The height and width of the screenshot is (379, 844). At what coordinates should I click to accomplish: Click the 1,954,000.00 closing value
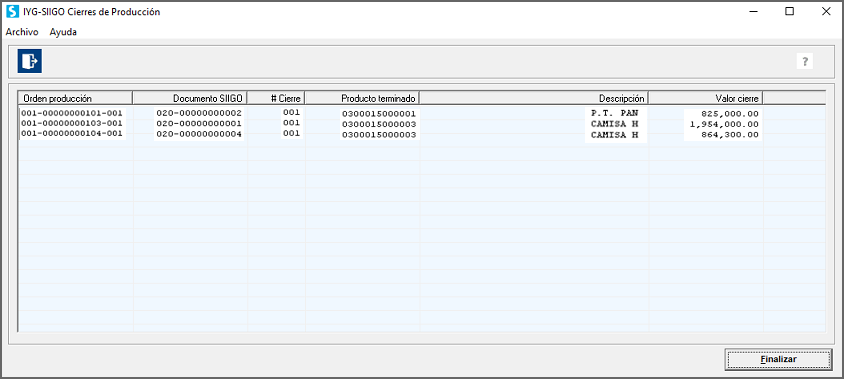coord(724,124)
